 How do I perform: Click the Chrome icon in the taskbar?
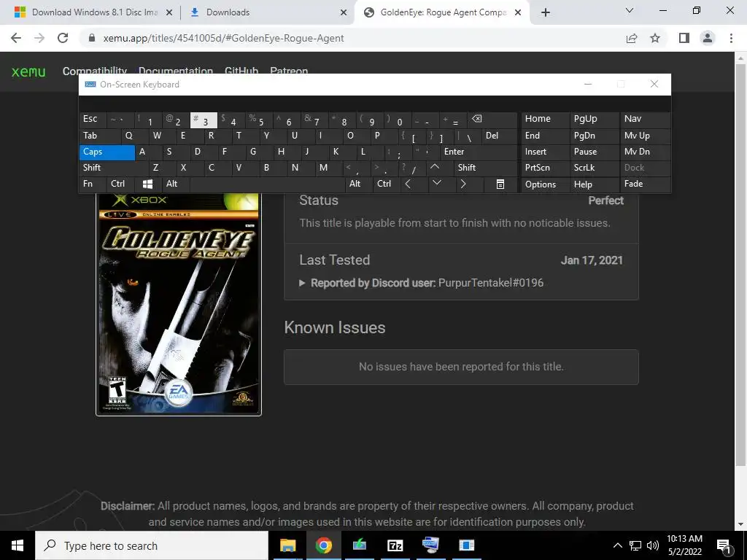(323, 545)
